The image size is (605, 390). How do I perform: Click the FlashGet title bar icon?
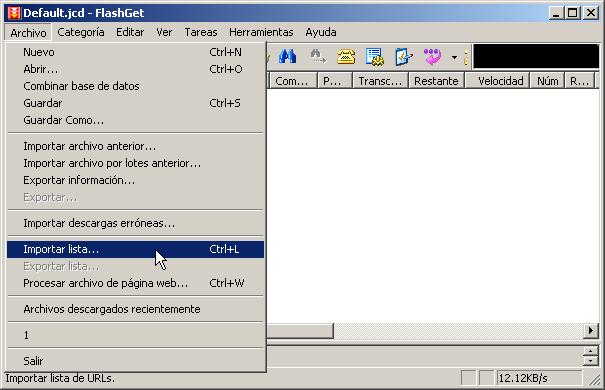click(14, 13)
